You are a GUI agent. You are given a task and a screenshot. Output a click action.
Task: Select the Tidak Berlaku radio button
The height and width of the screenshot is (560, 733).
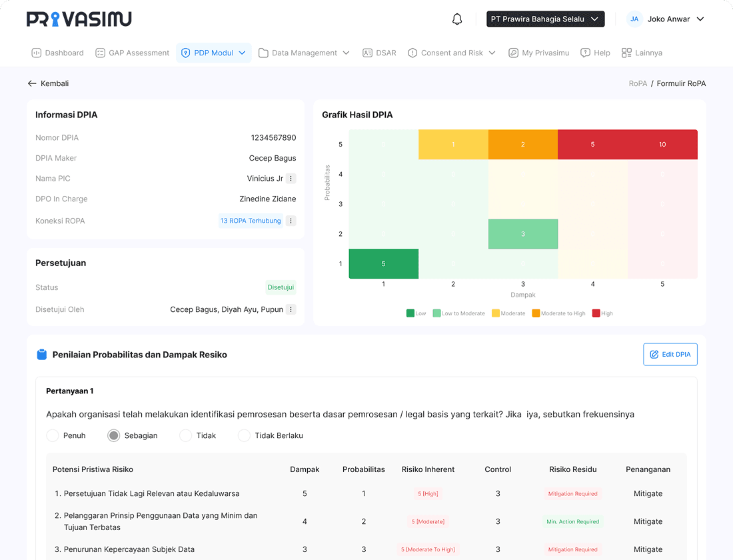pyautogui.click(x=244, y=435)
